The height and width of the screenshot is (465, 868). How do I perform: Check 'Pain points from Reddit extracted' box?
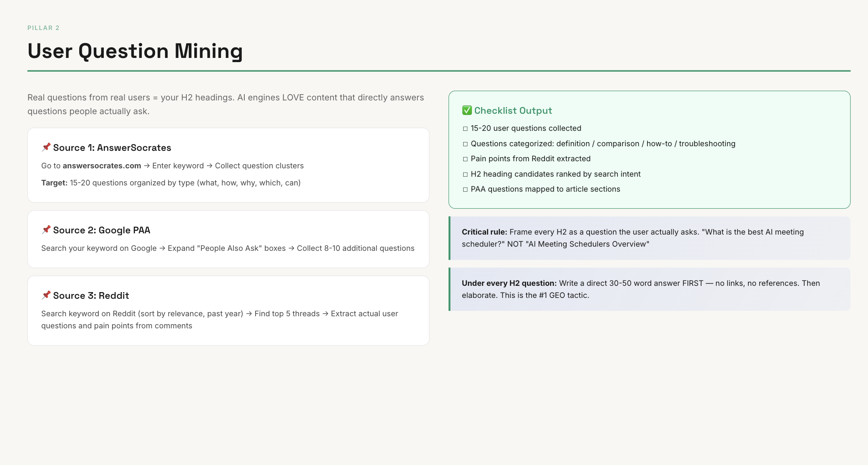click(x=465, y=159)
